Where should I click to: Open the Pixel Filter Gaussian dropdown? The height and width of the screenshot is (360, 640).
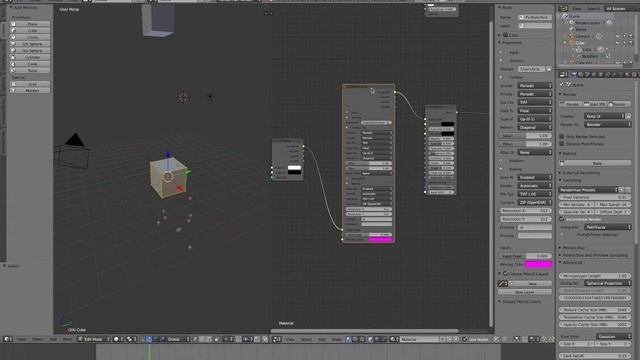(613, 336)
